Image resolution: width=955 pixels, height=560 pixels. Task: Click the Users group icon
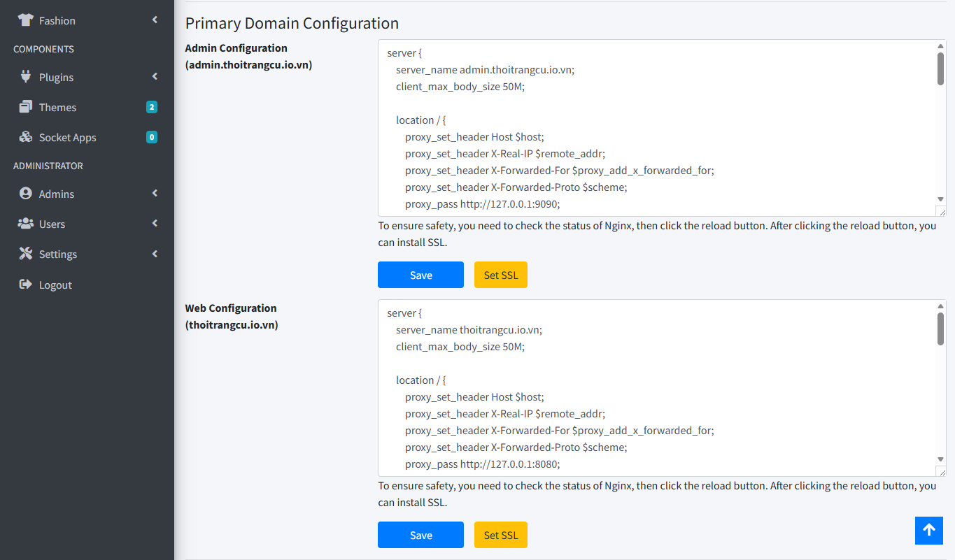click(x=26, y=224)
